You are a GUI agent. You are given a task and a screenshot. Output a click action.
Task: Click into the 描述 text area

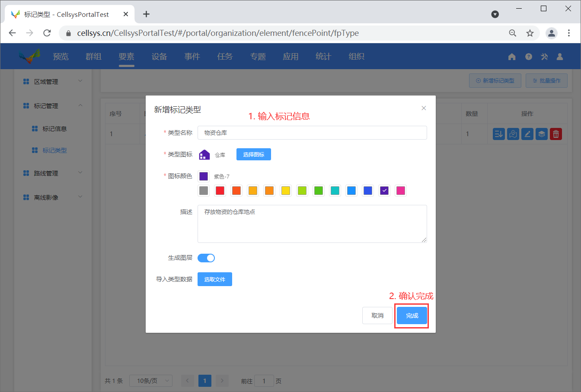[x=312, y=224]
